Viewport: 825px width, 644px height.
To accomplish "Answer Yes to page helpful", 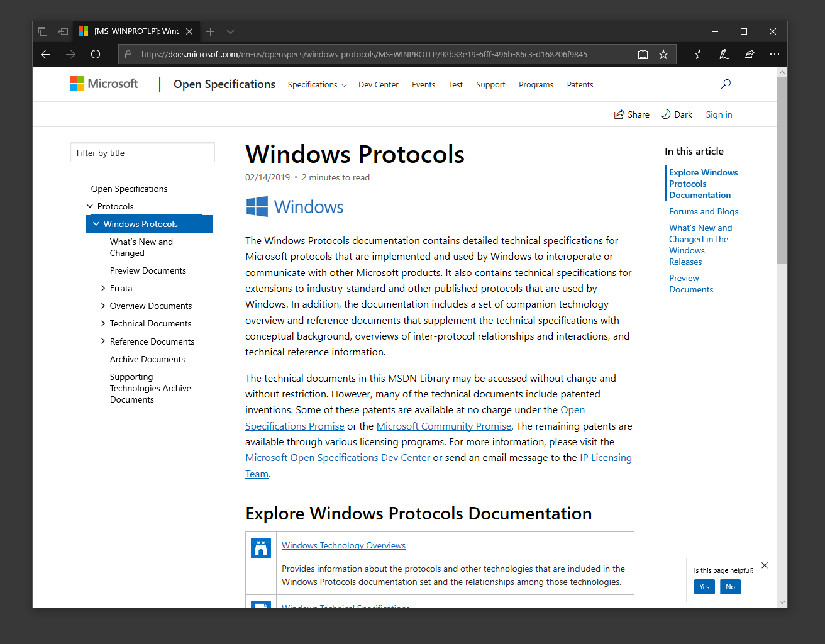I will (x=704, y=587).
